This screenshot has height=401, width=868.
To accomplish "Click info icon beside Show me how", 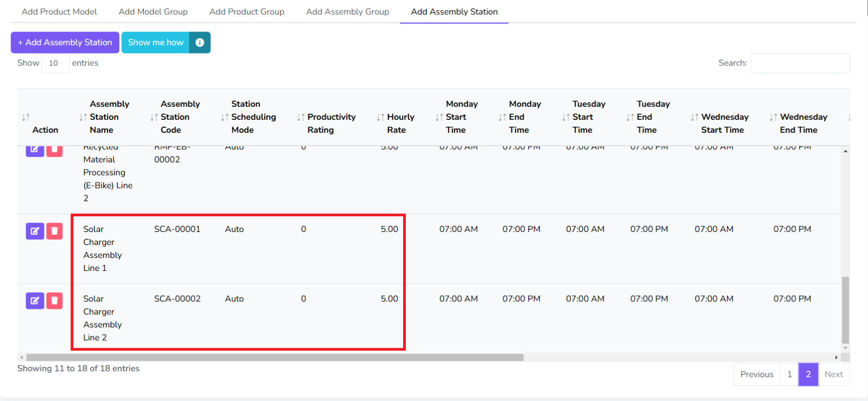I will [x=200, y=42].
